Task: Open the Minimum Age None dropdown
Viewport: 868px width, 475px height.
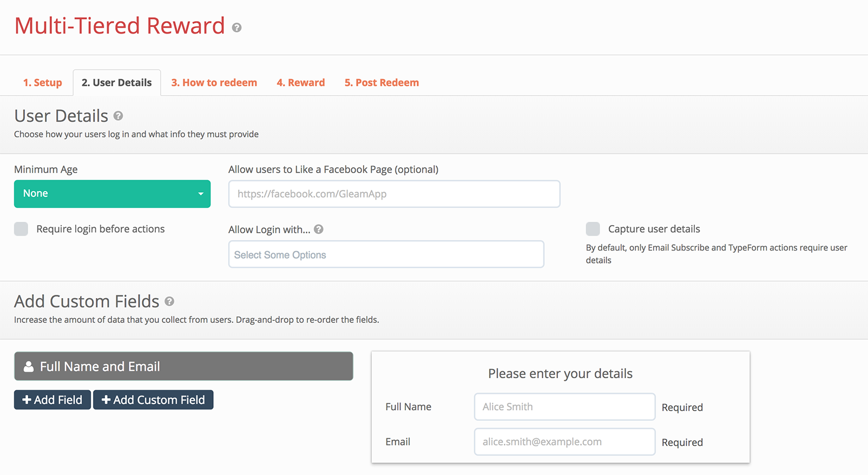Action: point(112,194)
